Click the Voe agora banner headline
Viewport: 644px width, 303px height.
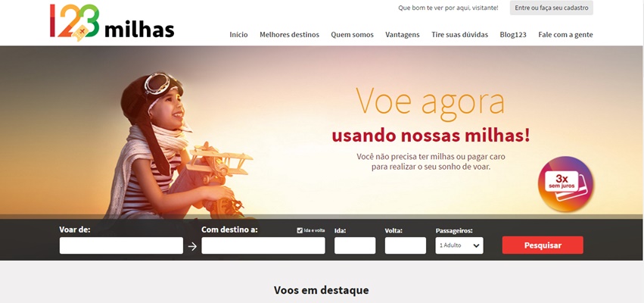pyautogui.click(x=430, y=103)
